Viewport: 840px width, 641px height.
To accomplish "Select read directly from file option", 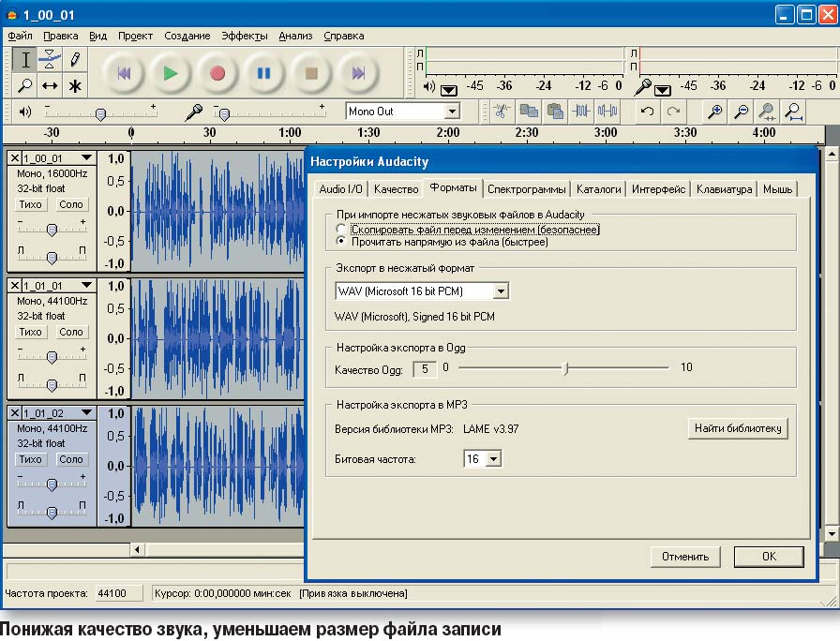I will 341,242.
